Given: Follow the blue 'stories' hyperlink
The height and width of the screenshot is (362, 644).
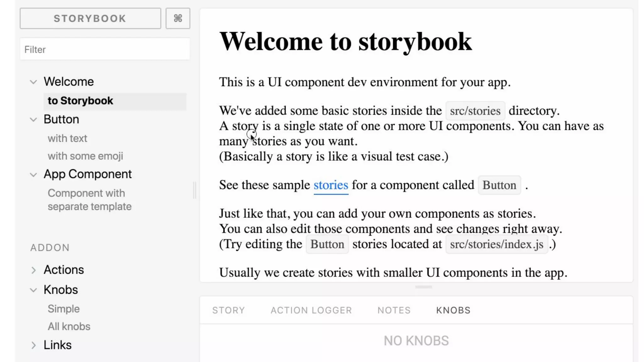Looking at the screenshot, I should [x=331, y=185].
